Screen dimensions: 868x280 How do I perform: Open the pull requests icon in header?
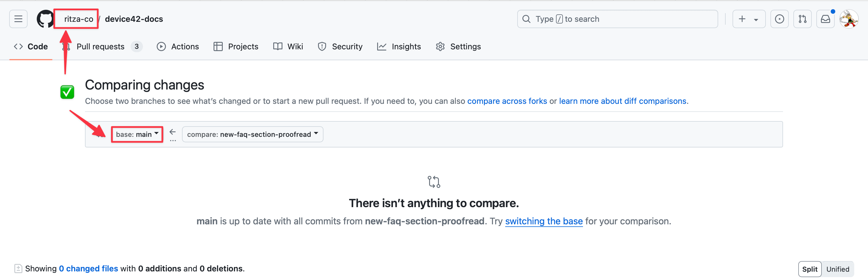click(x=802, y=19)
